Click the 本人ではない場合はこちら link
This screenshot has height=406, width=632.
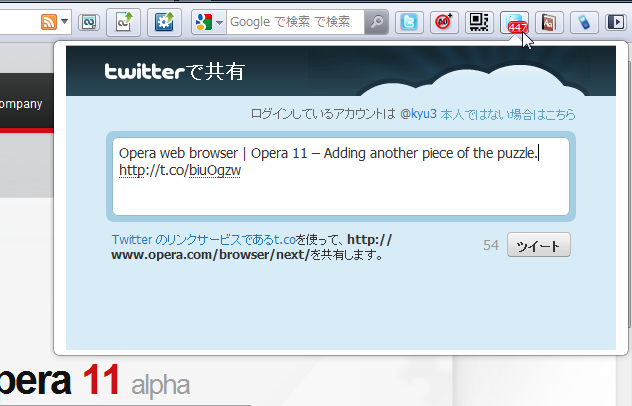pyautogui.click(x=508, y=115)
